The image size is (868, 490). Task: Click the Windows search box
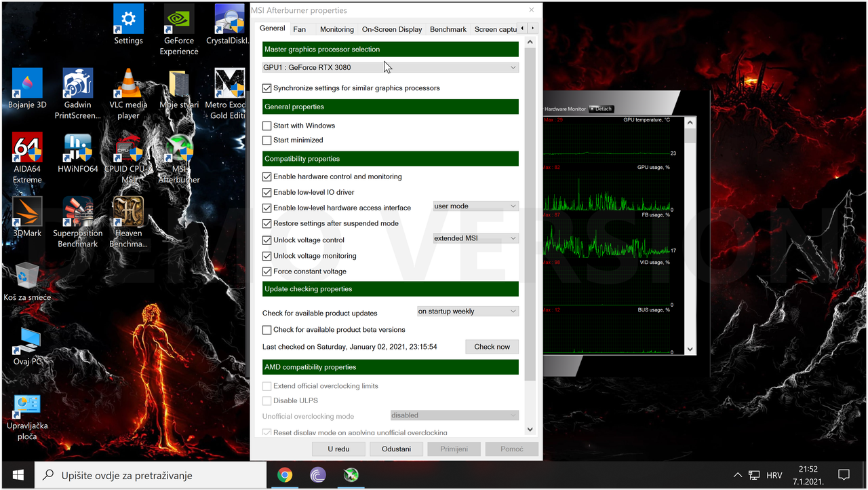coord(150,475)
